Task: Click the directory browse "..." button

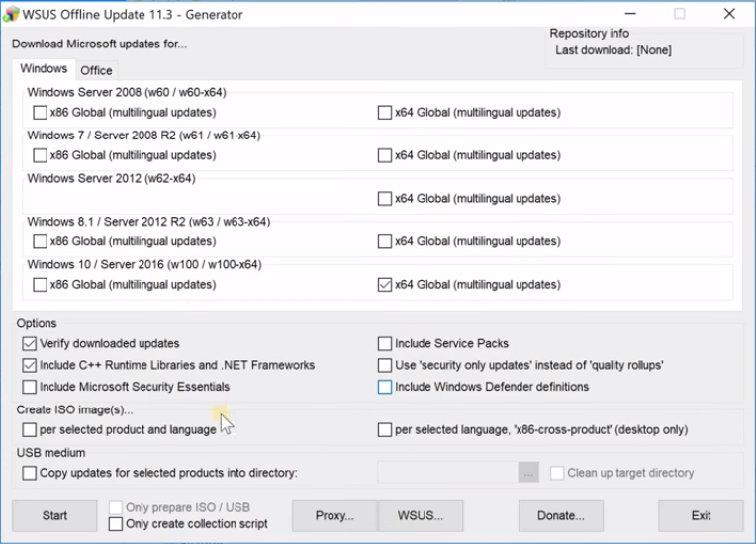Action: (528, 472)
